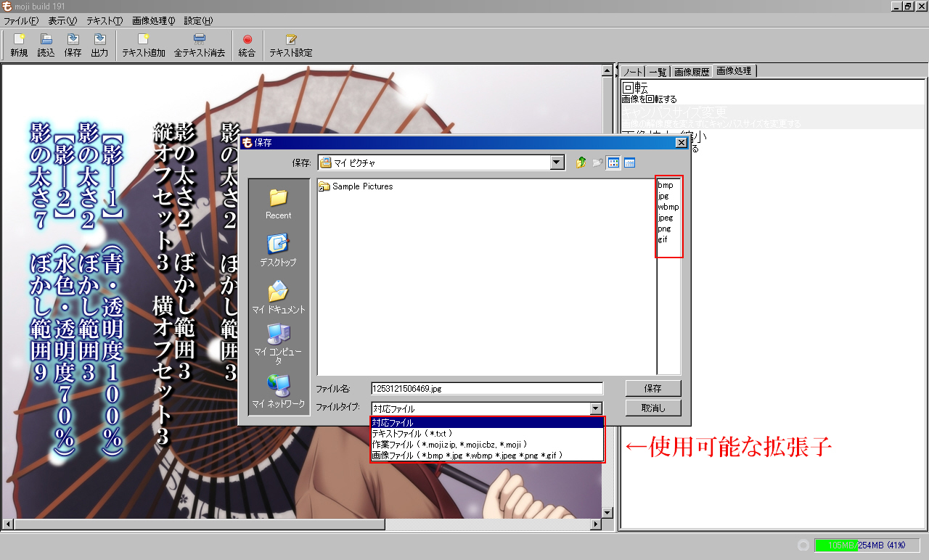Viewport: 929px width, 560px height.
Task: Click the 取消し cancel button
Action: (x=653, y=408)
